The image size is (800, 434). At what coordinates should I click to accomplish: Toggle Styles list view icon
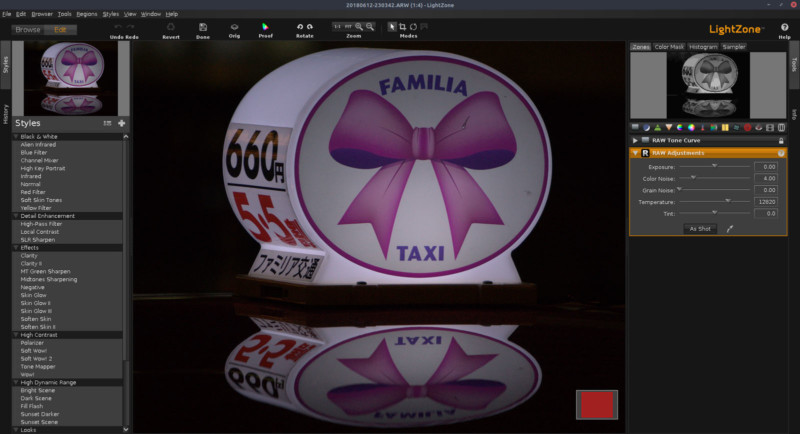(107, 123)
